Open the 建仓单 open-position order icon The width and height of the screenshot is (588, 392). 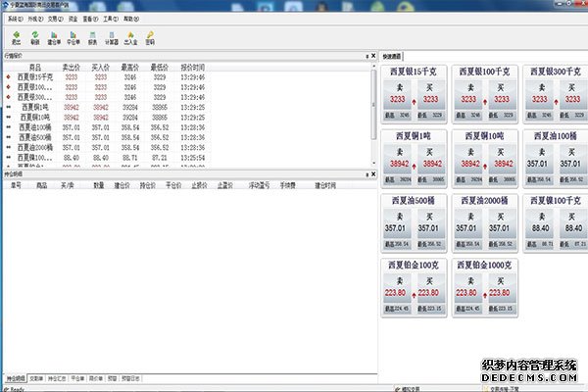(x=54, y=38)
